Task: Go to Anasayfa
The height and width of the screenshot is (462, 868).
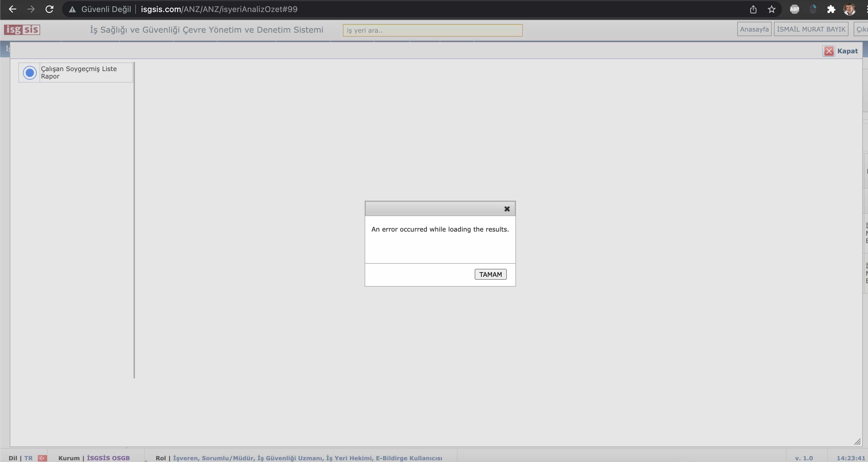Action: click(754, 29)
